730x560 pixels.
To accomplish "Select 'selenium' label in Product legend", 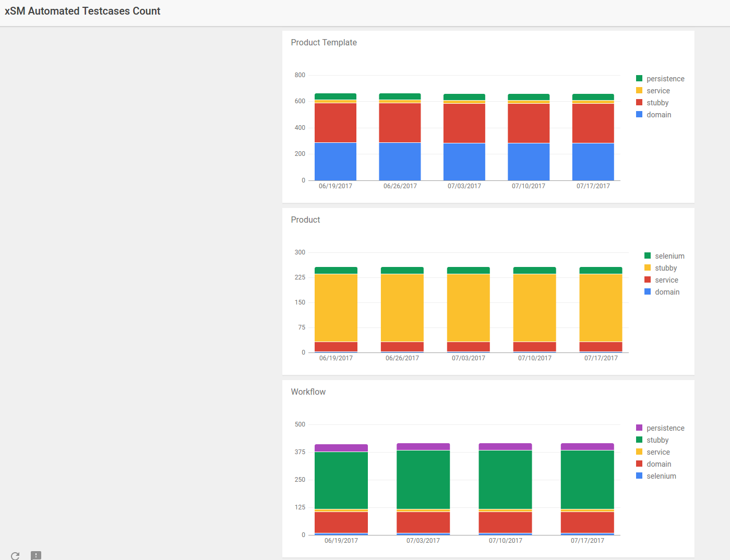I will [x=669, y=256].
